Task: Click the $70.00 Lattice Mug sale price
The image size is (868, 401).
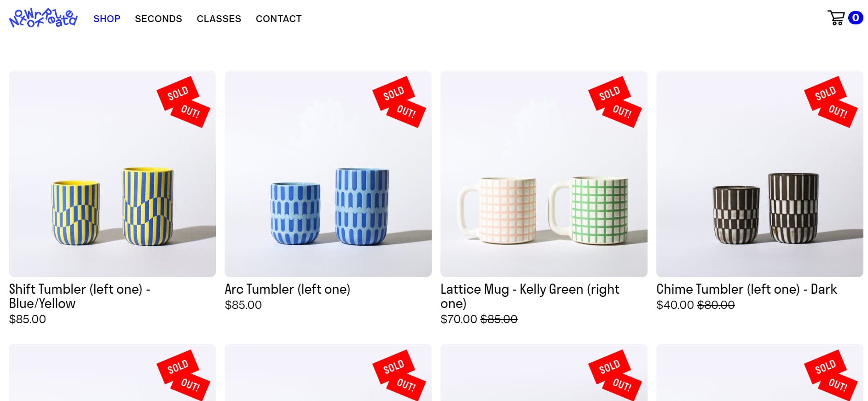Action: coord(458,319)
